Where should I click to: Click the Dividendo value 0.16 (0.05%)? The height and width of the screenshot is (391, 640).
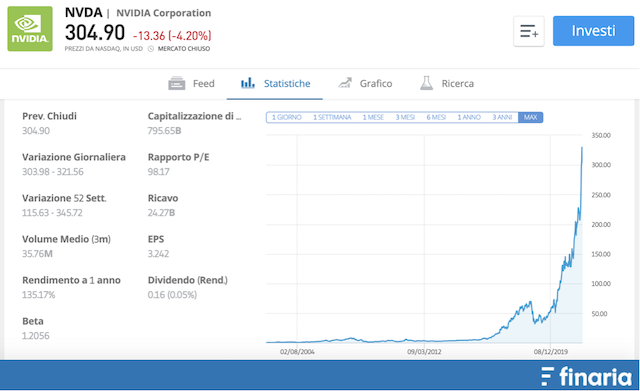tap(172, 295)
